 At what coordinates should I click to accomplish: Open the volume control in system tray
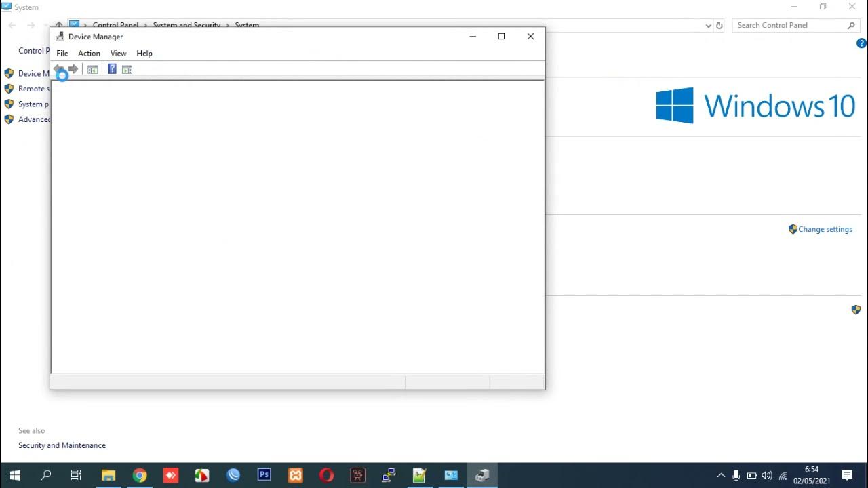click(x=768, y=475)
